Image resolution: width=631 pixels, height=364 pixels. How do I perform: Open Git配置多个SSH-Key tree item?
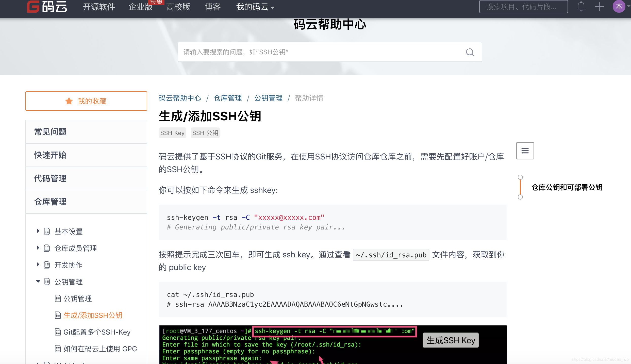point(97,332)
